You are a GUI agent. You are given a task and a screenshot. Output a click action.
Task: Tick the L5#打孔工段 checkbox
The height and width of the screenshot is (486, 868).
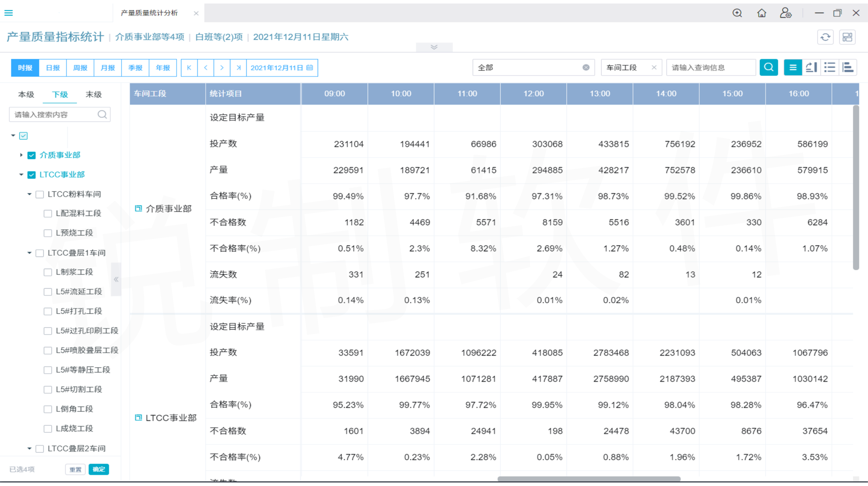tap(48, 311)
